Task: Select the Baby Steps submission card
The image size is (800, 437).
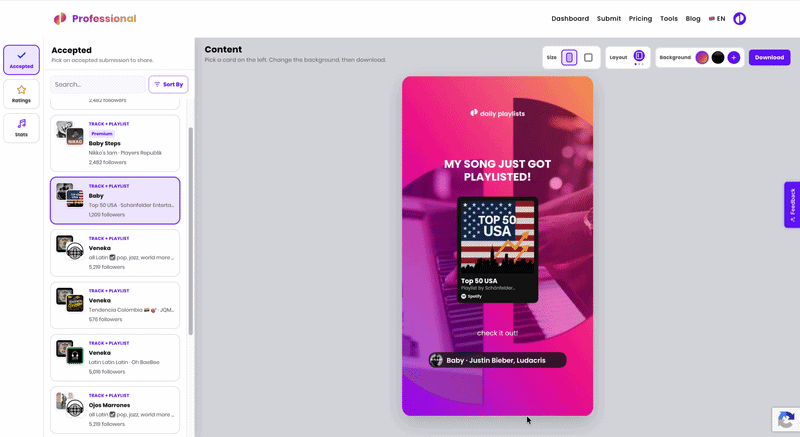Action: click(115, 143)
